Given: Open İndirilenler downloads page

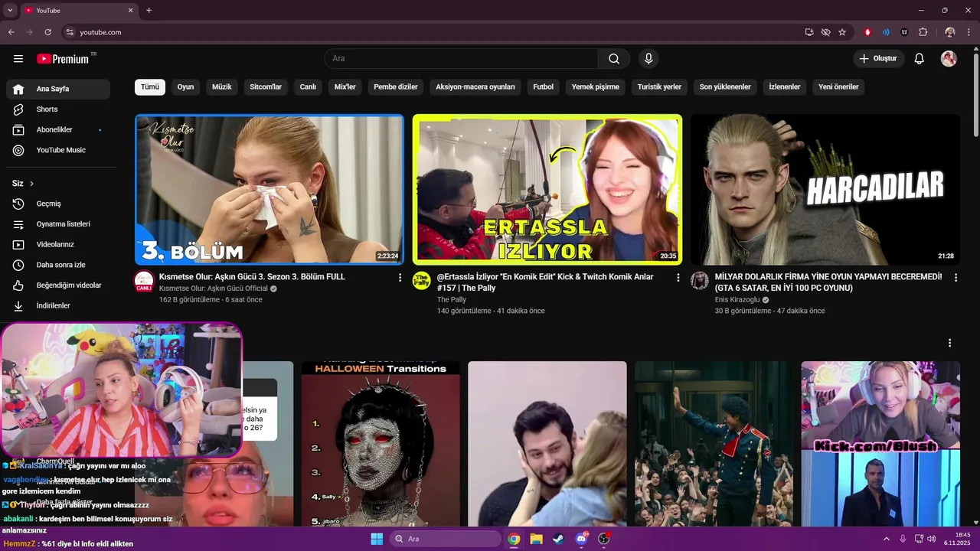Looking at the screenshot, I should (58, 305).
